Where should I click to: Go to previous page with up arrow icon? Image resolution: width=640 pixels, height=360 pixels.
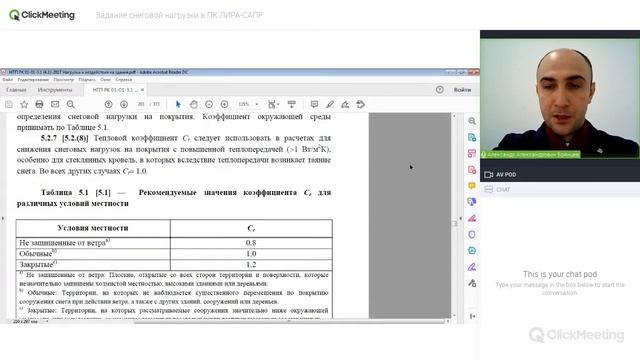pyautogui.click(x=108, y=104)
